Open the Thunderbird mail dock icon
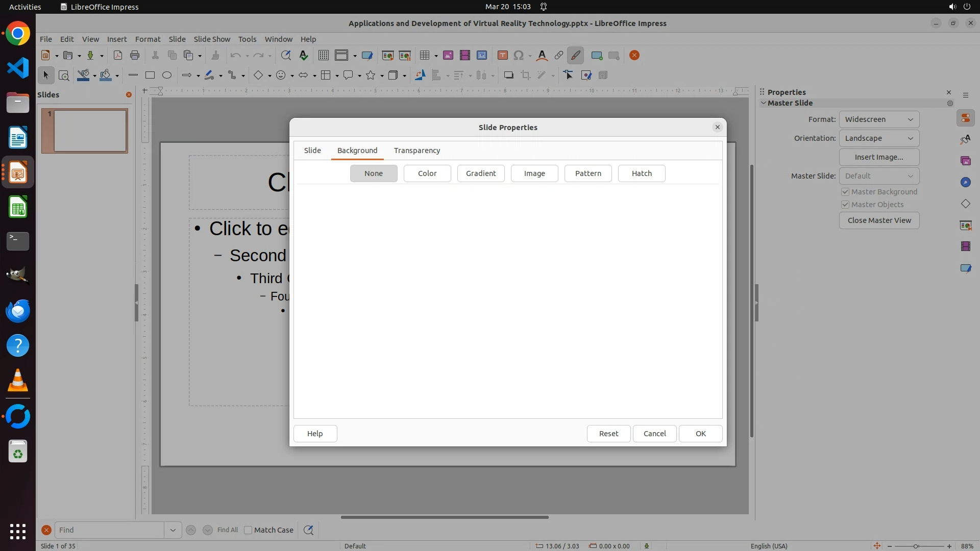Viewport: 980px width, 551px height. [18, 311]
